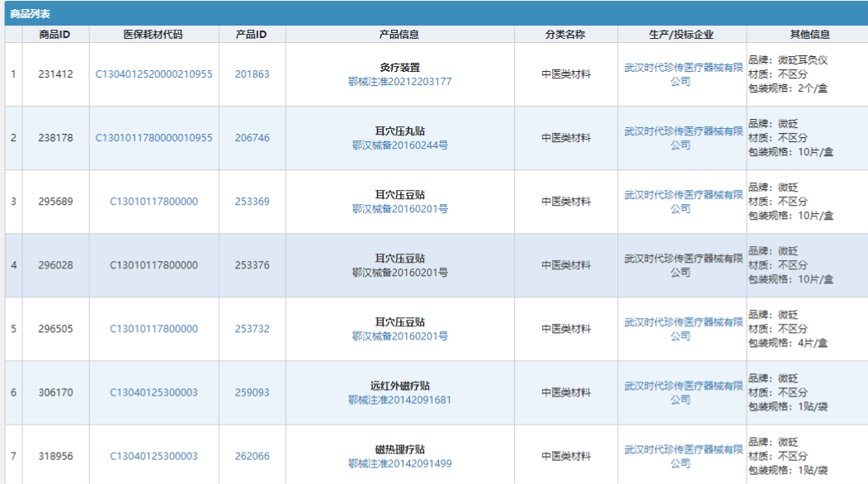Open product ID link 201863
Screen dimensions: 868x484
coord(252,74)
